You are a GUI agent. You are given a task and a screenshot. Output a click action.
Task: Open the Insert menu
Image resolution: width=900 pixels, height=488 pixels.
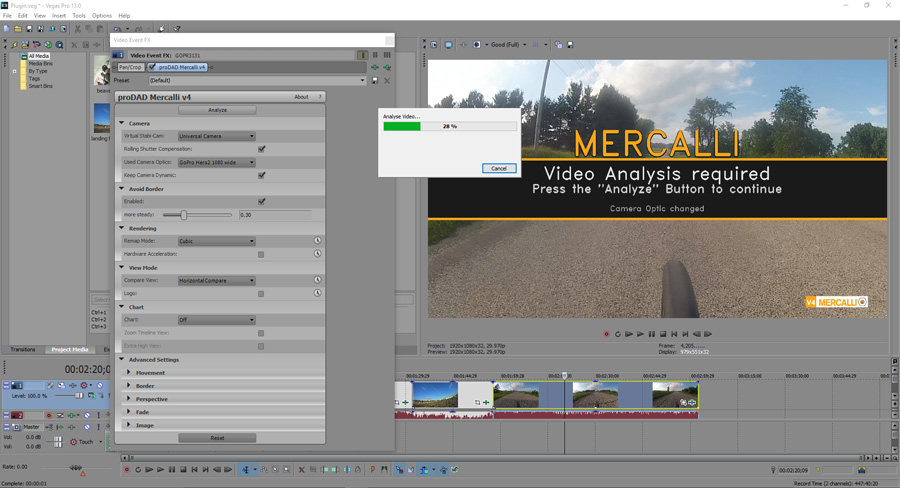pos(59,16)
